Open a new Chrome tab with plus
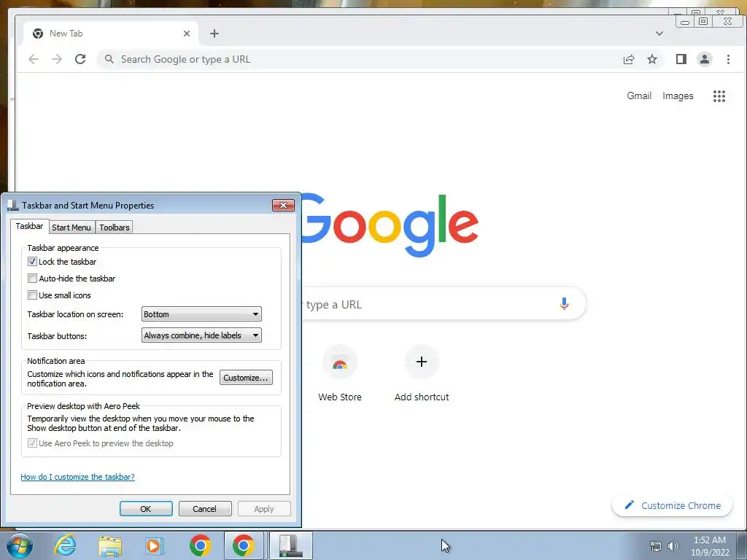747x560 pixels. tap(214, 34)
